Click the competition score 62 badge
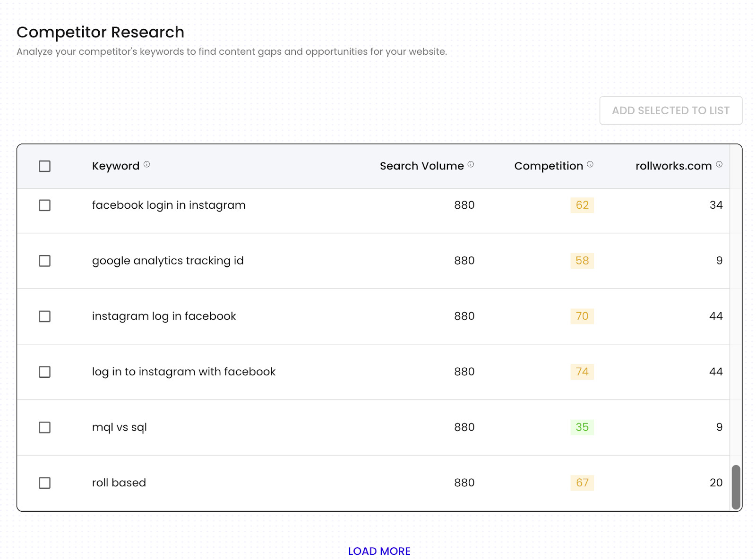756x560 pixels. [582, 205]
